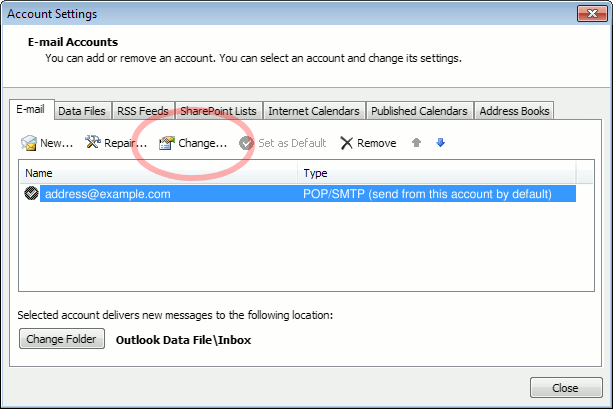Viewport: 613px width, 409px height.
Task: Click default checkmark icon beside address@example.com
Action: (x=31, y=194)
